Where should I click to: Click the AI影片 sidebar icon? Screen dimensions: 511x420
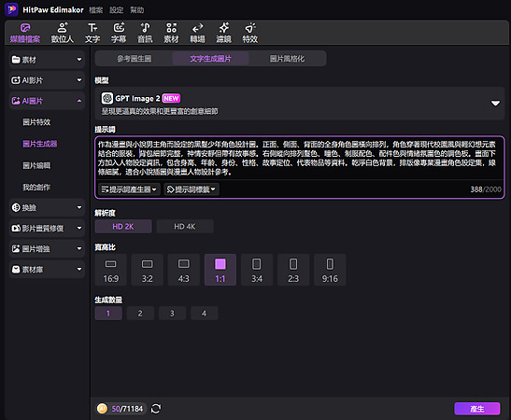tap(16, 80)
